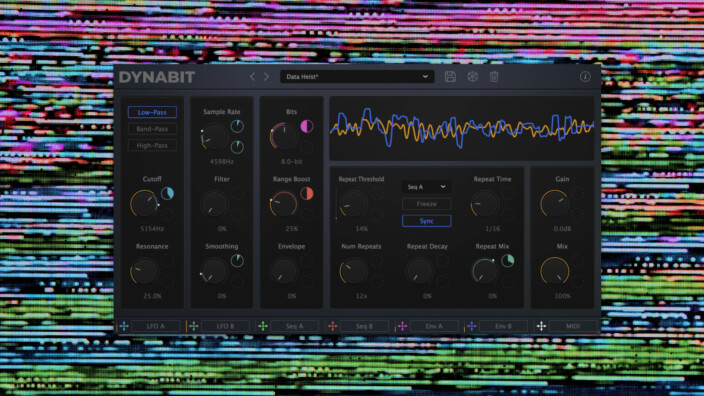Image resolution: width=704 pixels, height=396 pixels.
Task: Select the LFO A modulation crosshair icon
Action: point(124,326)
